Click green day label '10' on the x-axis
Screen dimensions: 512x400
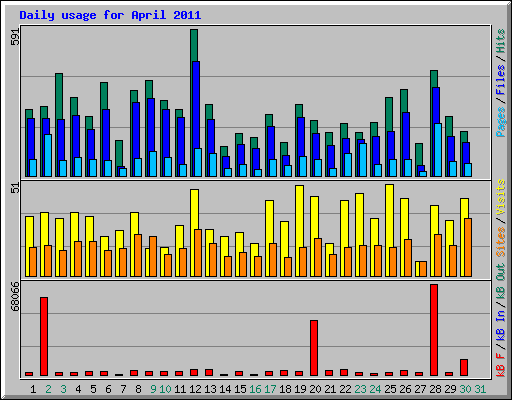[165, 389]
